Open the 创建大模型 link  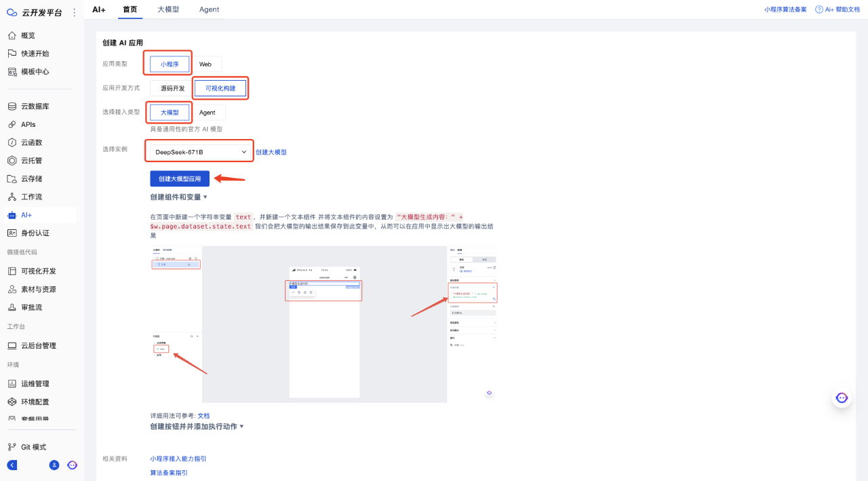[271, 152]
